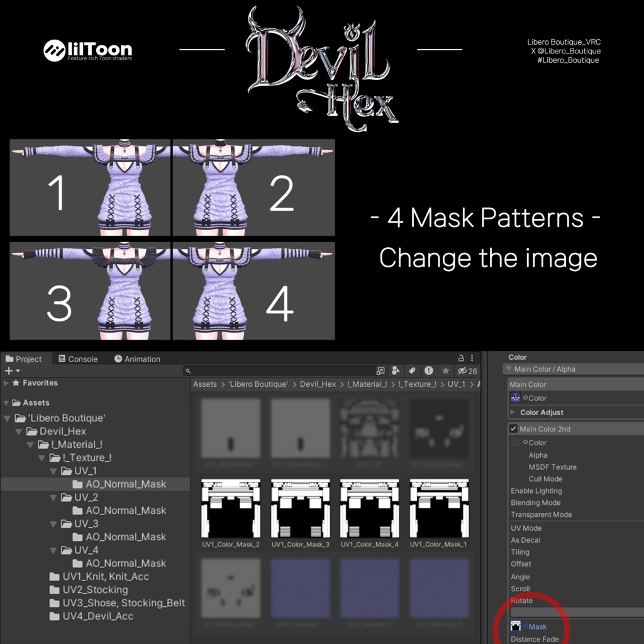This screenshot has width=644, height=644.
Task: Click the plus create-asset button
Action: click(x=8, y=371)
